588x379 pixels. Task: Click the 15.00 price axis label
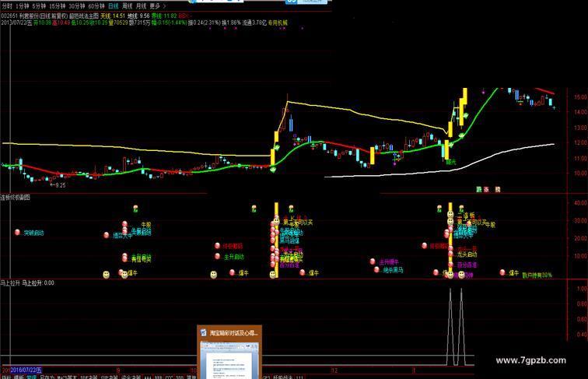(x=580, y=97)
